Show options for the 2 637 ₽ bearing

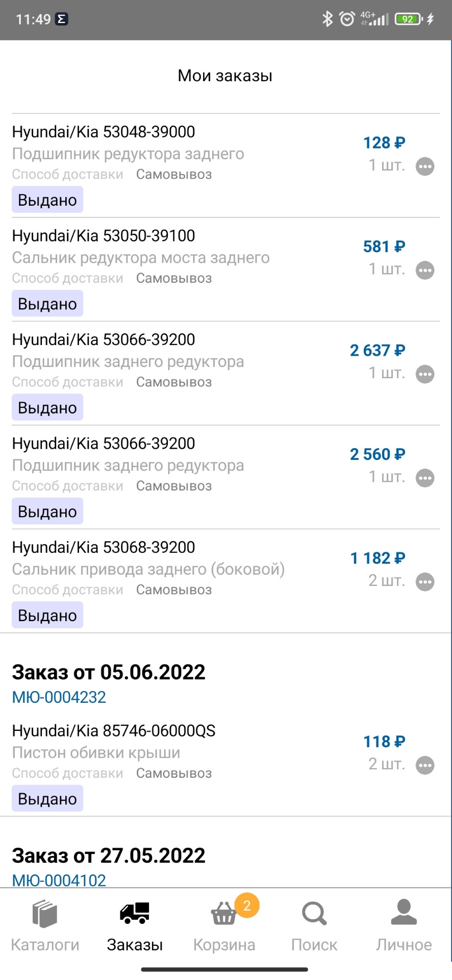coord(425,374)
